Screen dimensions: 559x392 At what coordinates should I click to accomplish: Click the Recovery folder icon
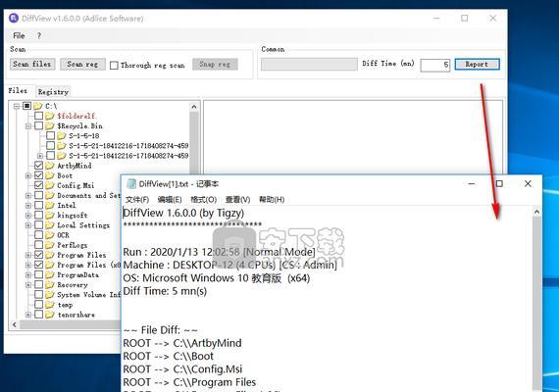(50, 285)
